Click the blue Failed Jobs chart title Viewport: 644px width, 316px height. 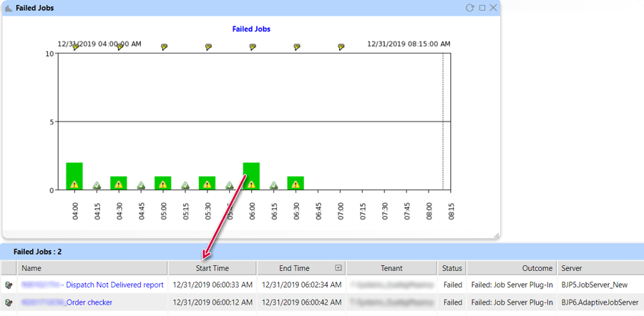pos(251,29)
